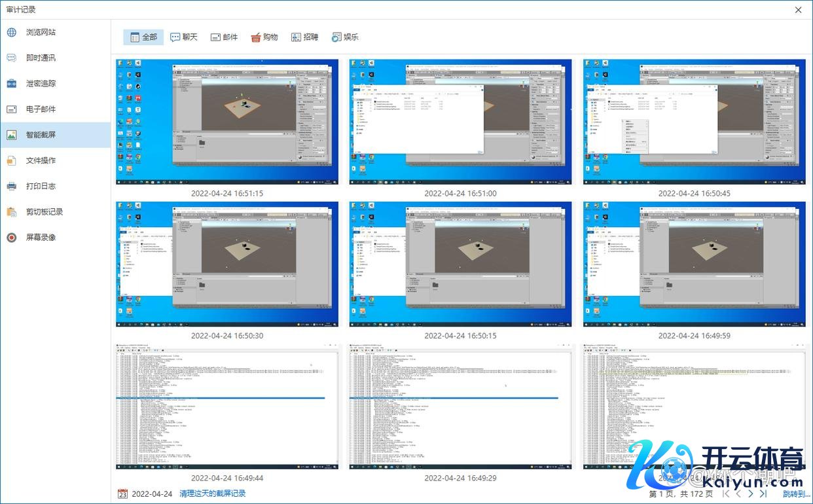This screenshot has width=813, height=504.
Task: Open the 屏幕录像 sidebar section
Action: pos(41,237)
